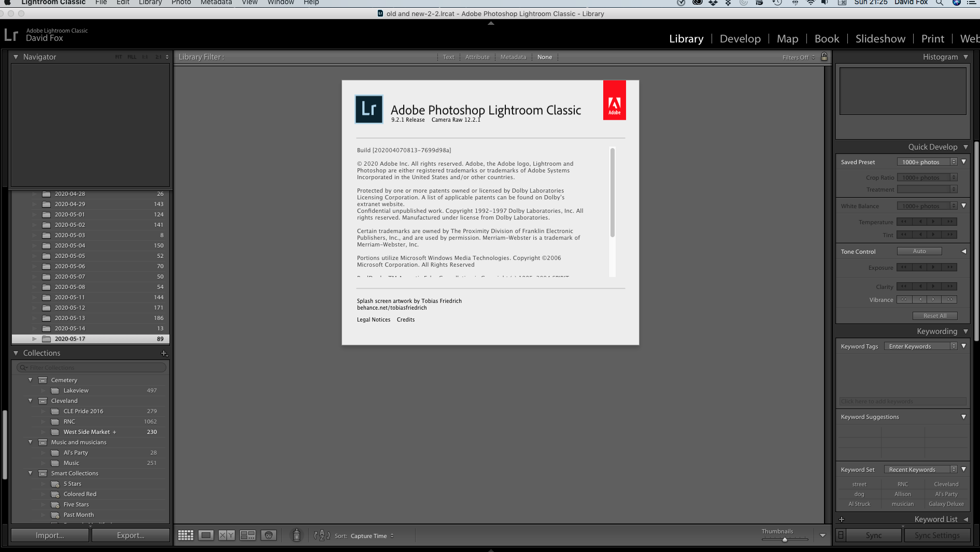The image size is (980, 552).
Task: Open Time Machine menu bar icon
Action: point(777,3)
